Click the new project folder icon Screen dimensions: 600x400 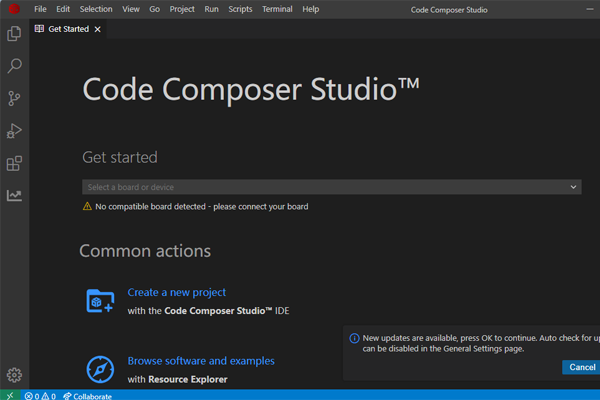100,301
